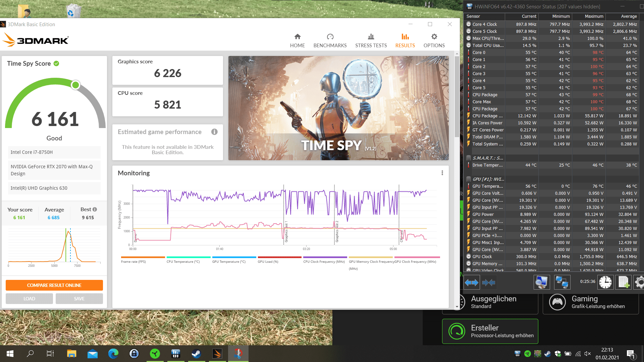Open HWiNFO remote network computers button
The height and width of the screenshot is (362, 644).
pyautogui.click(x=562, y=282)
